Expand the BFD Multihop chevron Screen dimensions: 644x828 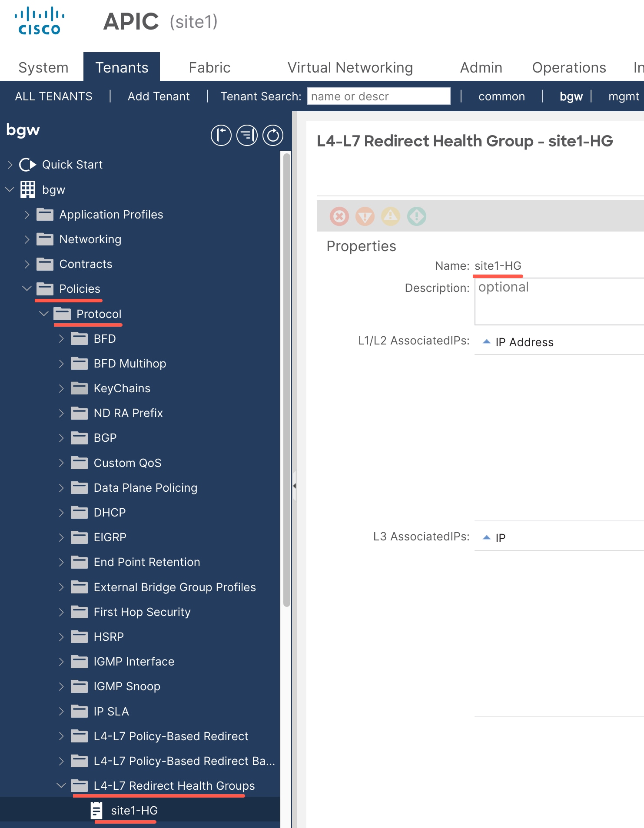coord(61,364)
